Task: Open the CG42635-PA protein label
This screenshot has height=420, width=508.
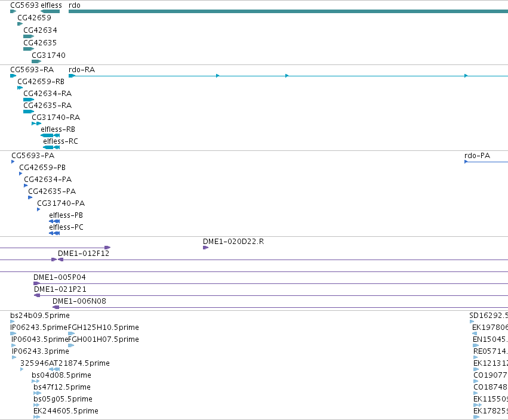Action: pos(52,192)
